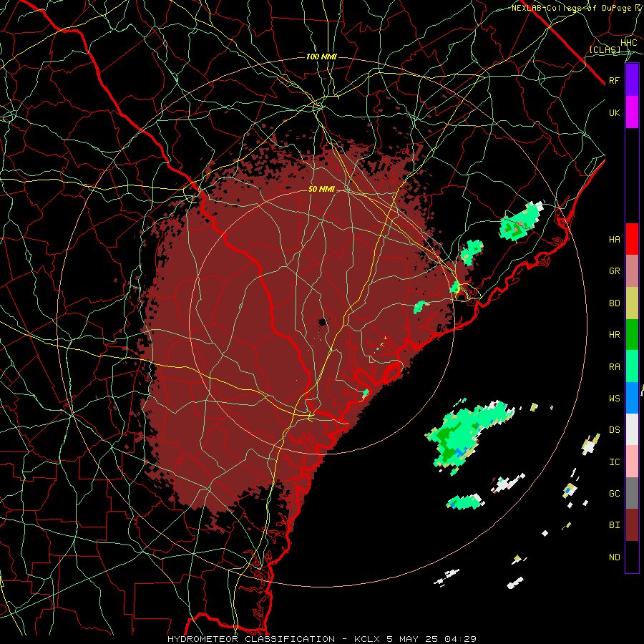Click the RF purple legend swatch
The width and height of the screenshot is (644, 644).
632,80
